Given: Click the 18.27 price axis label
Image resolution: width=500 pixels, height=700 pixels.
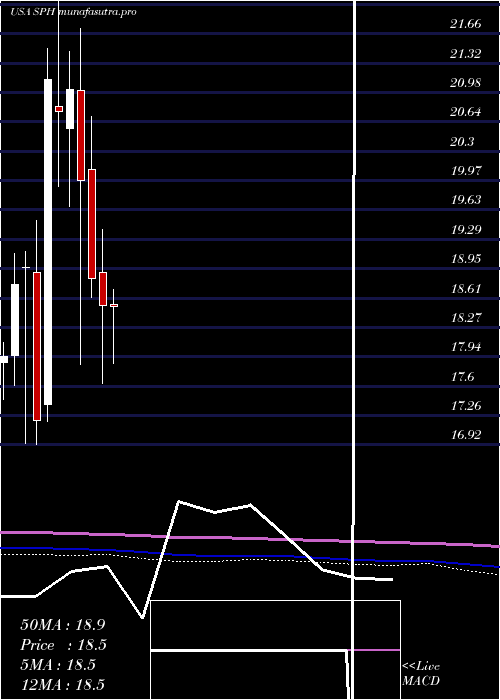Looking at the screenshot, I should click(x=466, y=317).
